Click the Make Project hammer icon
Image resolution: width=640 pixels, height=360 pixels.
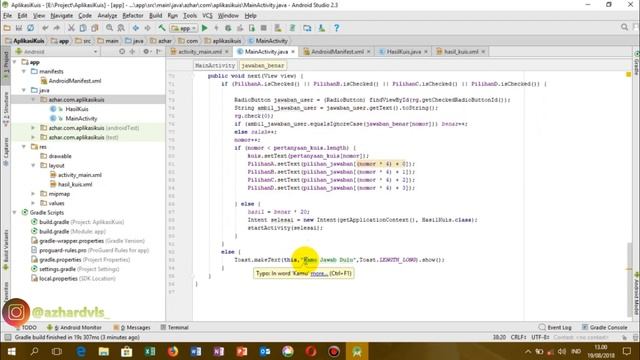(x=162, y=28)
